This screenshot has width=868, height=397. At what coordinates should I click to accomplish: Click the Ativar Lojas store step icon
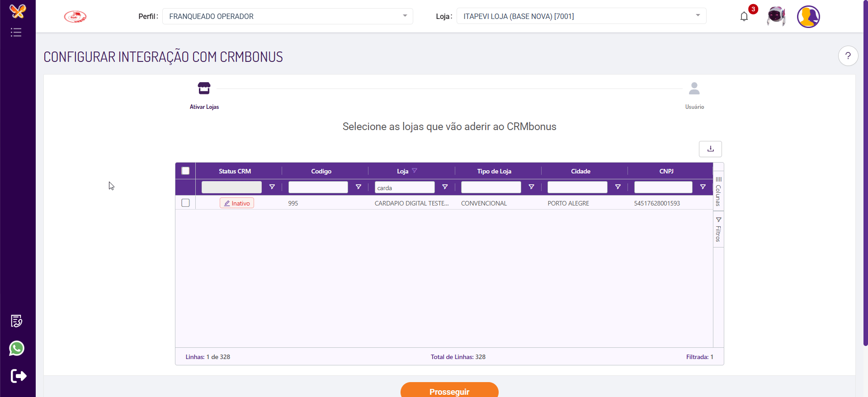pyautogui.click(x=204, y=88)
